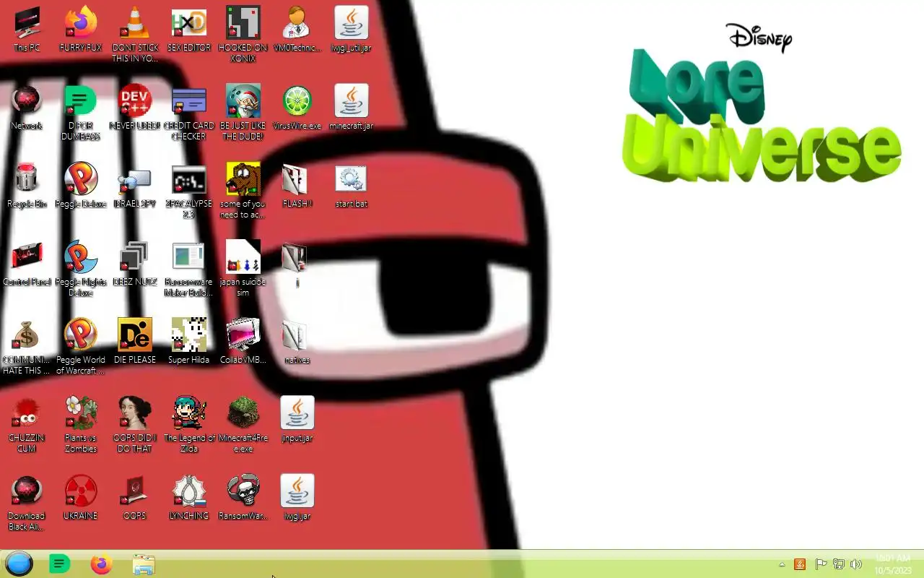Open the Start menu orb
This screenshot has width=924, height=578.
click(x=19, y=564)
